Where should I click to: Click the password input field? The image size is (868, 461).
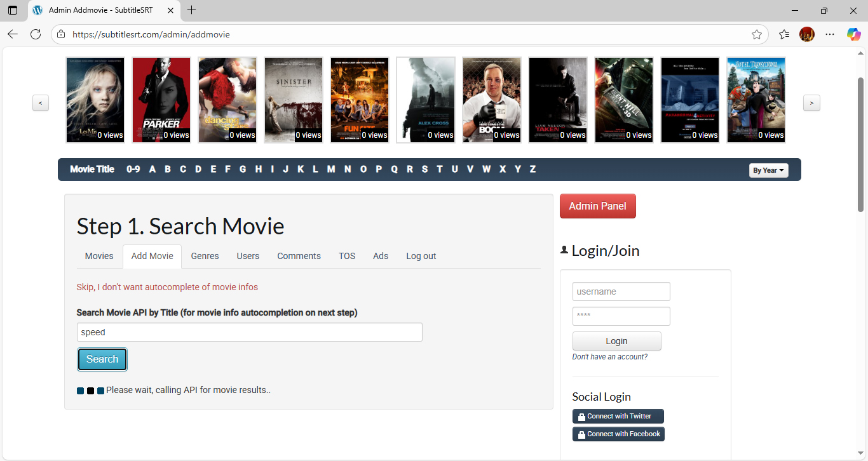[x=621, y=316]
